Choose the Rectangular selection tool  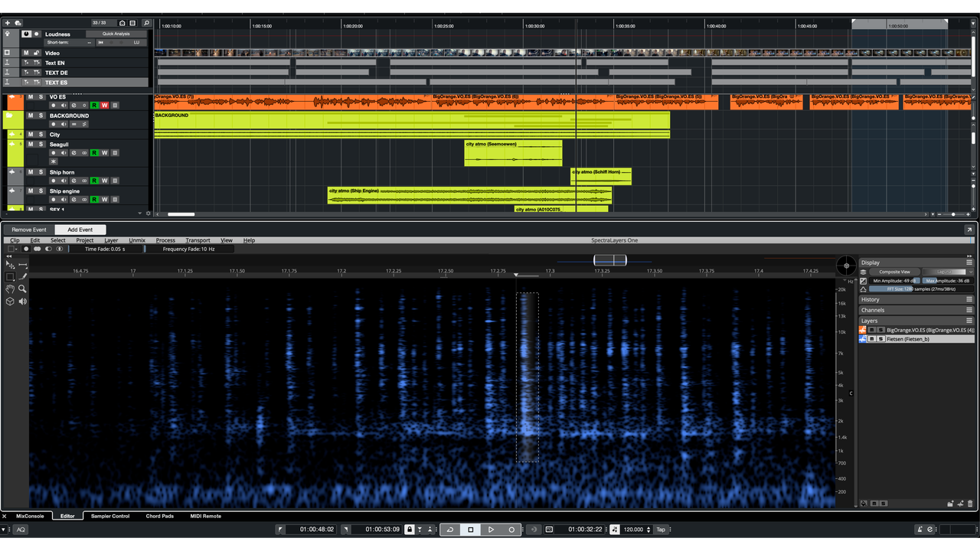(10, 276)
